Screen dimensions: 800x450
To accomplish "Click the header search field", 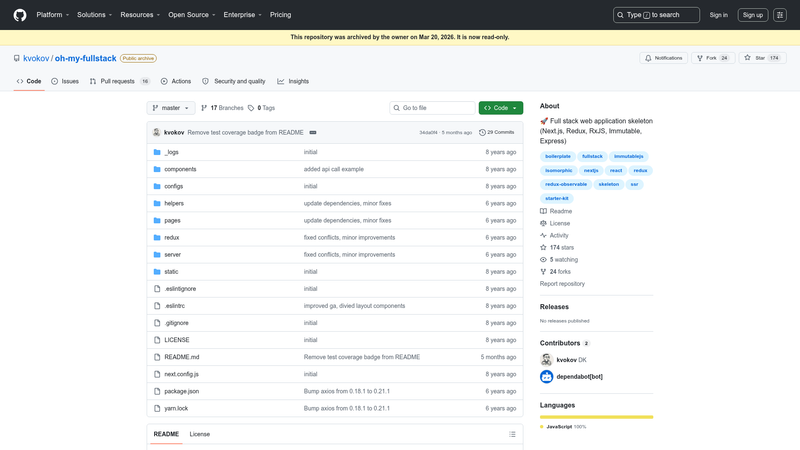I will tap(656, 15).
